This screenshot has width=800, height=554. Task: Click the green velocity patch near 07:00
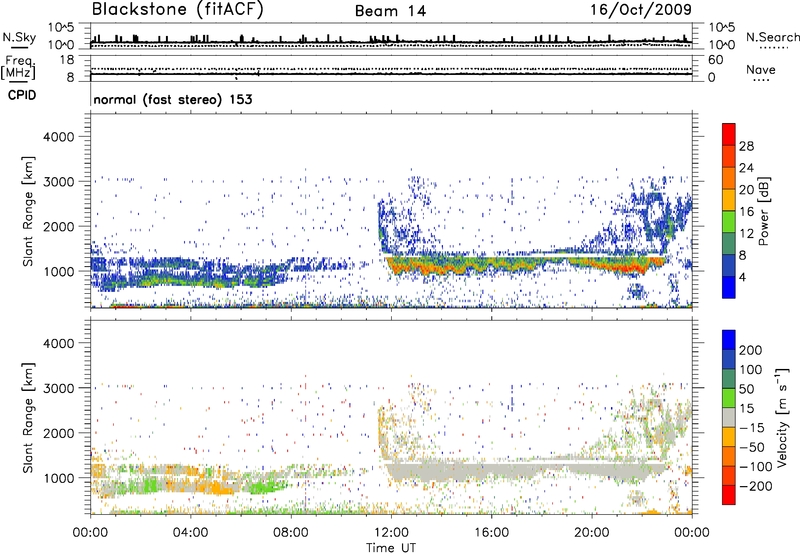(x=264, y=485)
